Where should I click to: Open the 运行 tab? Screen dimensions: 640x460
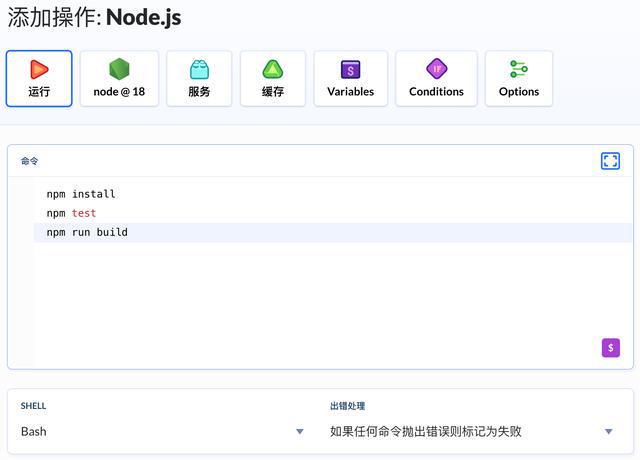[39, 78]
